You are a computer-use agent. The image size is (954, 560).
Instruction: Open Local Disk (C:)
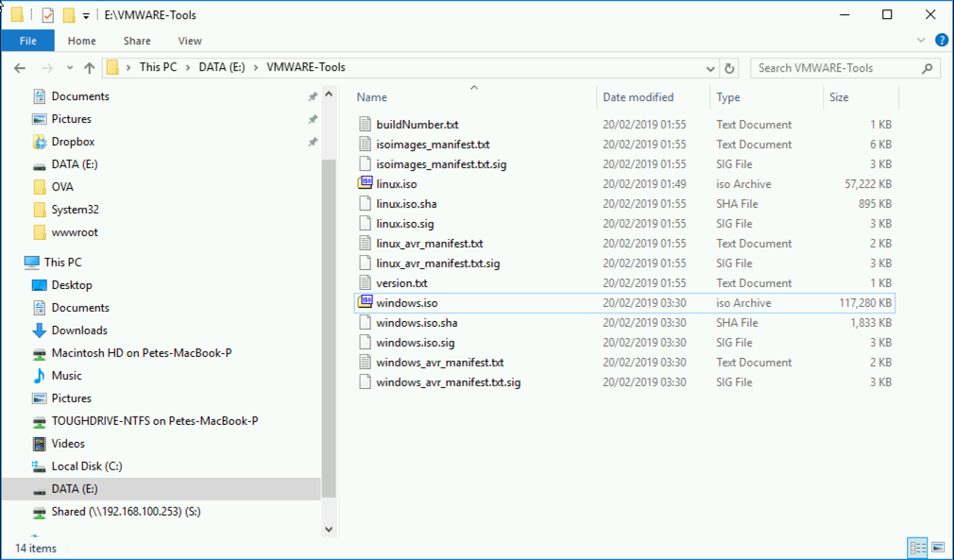pyautogui.click(x=86, y=467)
